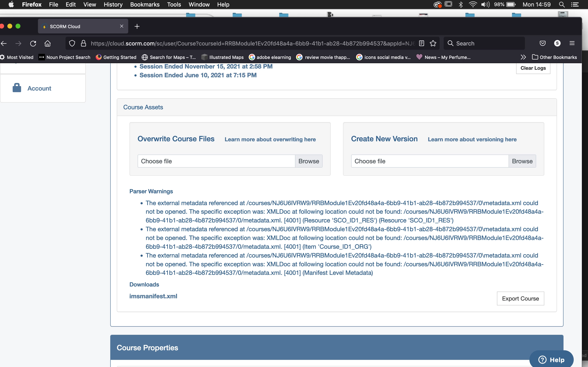Click the Export Course button
588x367 pixels.
pyautogui.click(x=520, y=298)
